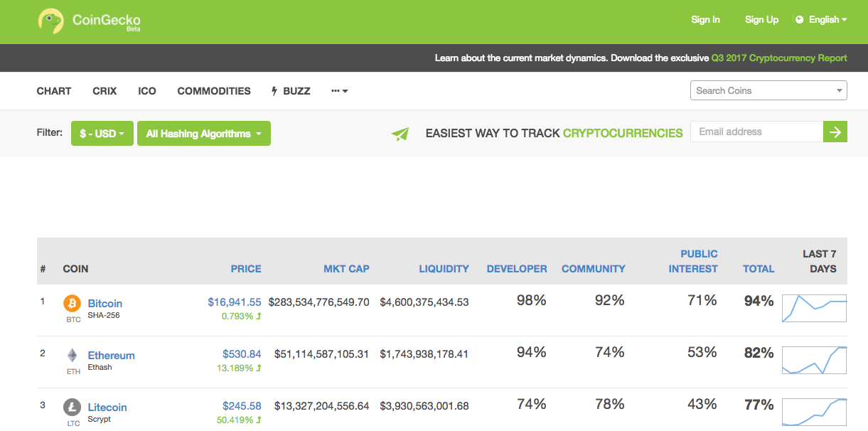
Task: Open the Search Coins combo box
Action: 768,90
